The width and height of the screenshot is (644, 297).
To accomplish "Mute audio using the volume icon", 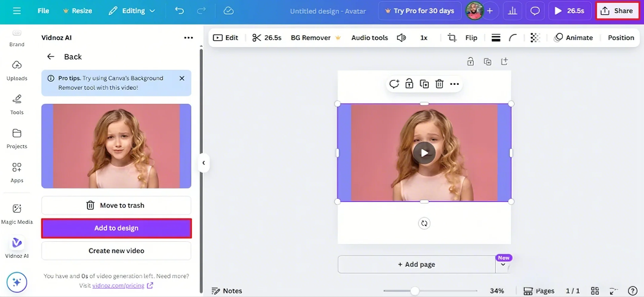I will point(401,38).
